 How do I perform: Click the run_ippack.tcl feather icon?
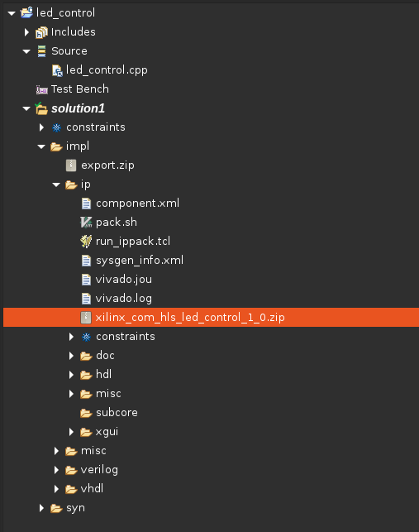pyautogui.click(x=86, y=242)
